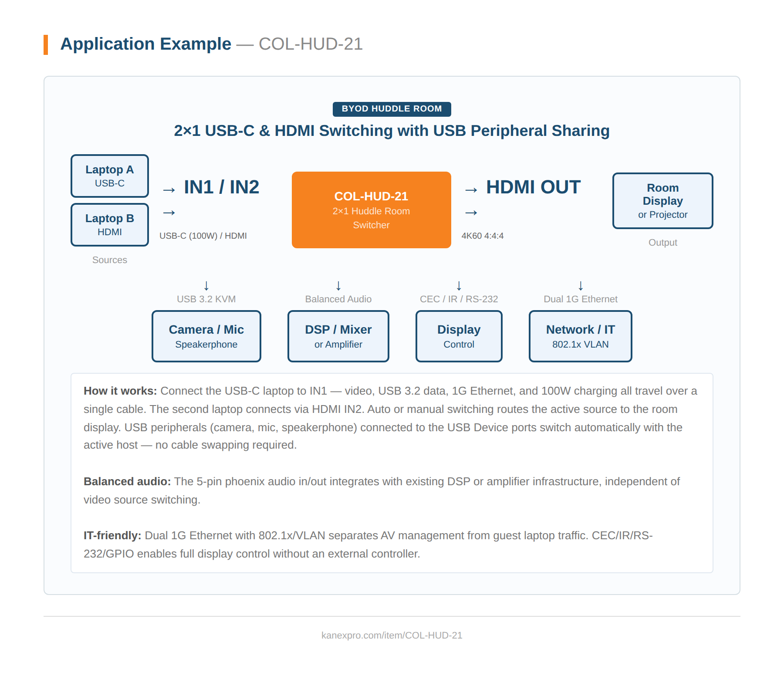Select the Laptop A USB-C source box
The image size is (784, 676).
(x=110, y=176)
